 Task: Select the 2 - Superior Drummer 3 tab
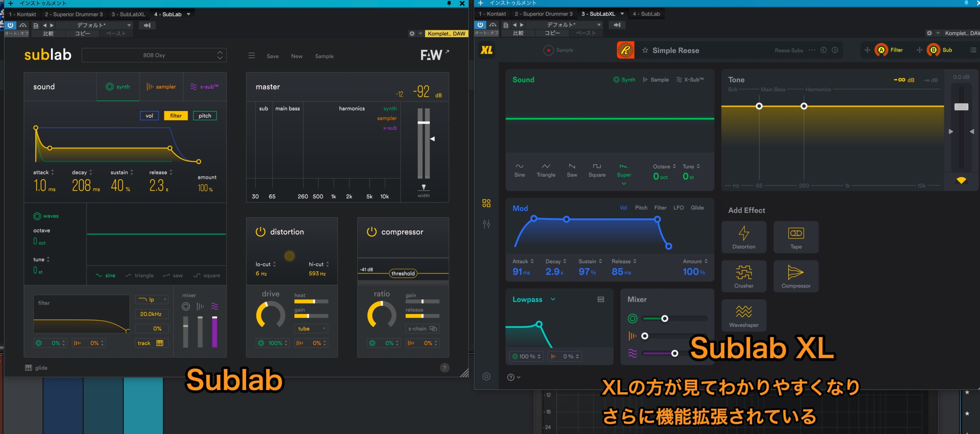74,14
